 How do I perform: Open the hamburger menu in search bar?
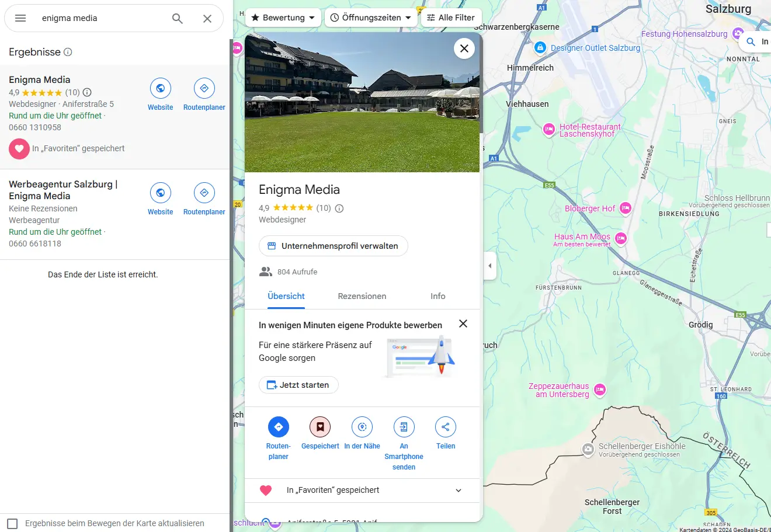20,18
